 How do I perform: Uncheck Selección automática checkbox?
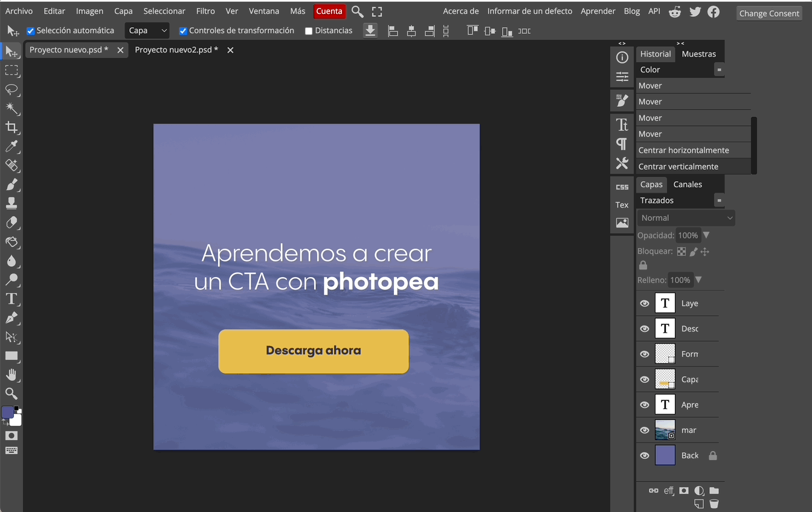[31, 31]
